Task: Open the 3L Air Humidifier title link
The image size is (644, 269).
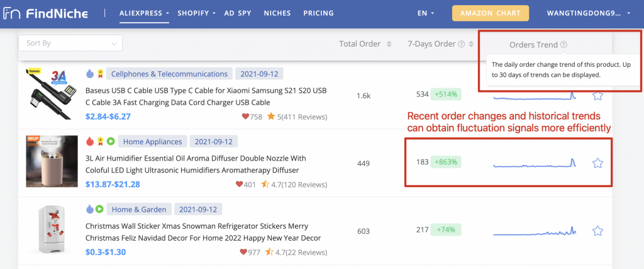Action: [x=196, y=164]
